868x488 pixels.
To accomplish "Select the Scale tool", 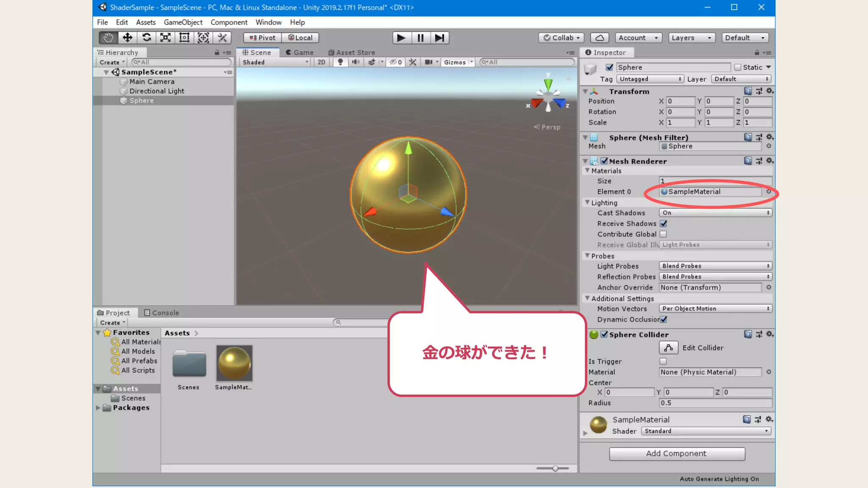I will pyautogui.click(x=165, y=38).
